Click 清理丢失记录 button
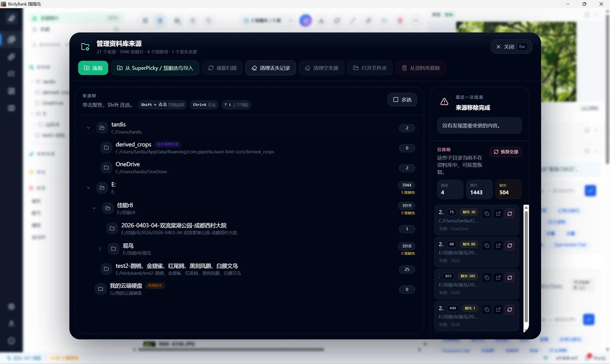Image resolution: width=610 pixels, height=364 pixels. pyautogui.click(x=271, y=68)
